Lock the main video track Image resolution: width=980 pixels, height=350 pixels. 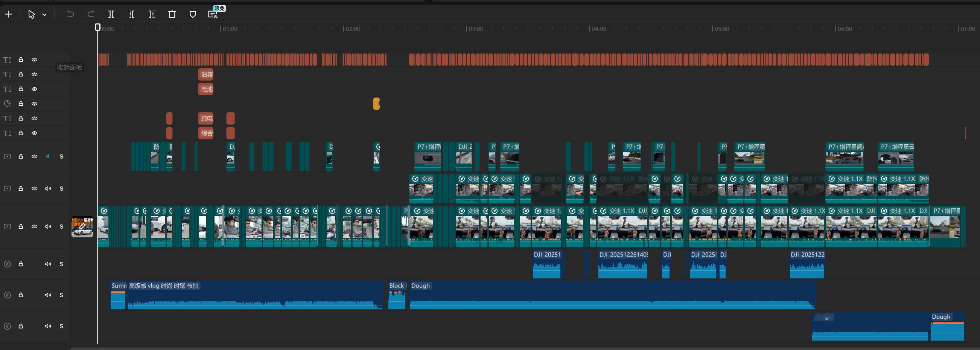(x=21, y=226)
